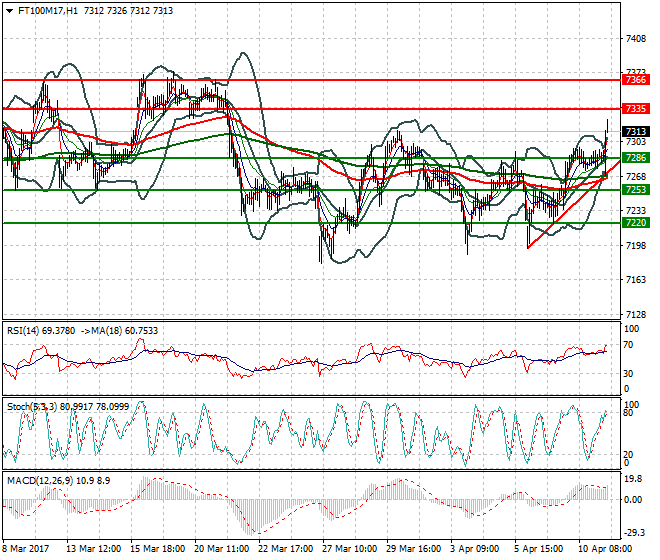
Task: Click the RSI scale value 70
Action: [628, 345]
